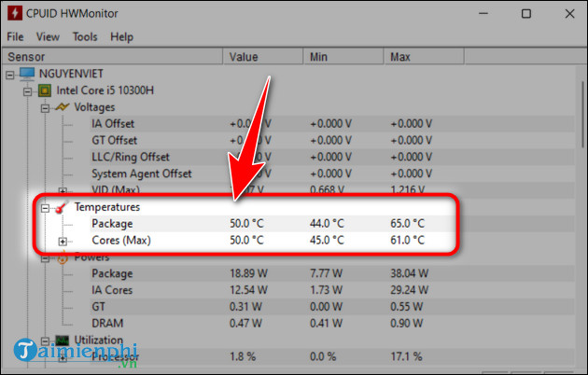The width and height of the screenshot is (588, 375).
Task: Click the CPUID HWMonitor app icon in title bar
Action: click(15, 13)
